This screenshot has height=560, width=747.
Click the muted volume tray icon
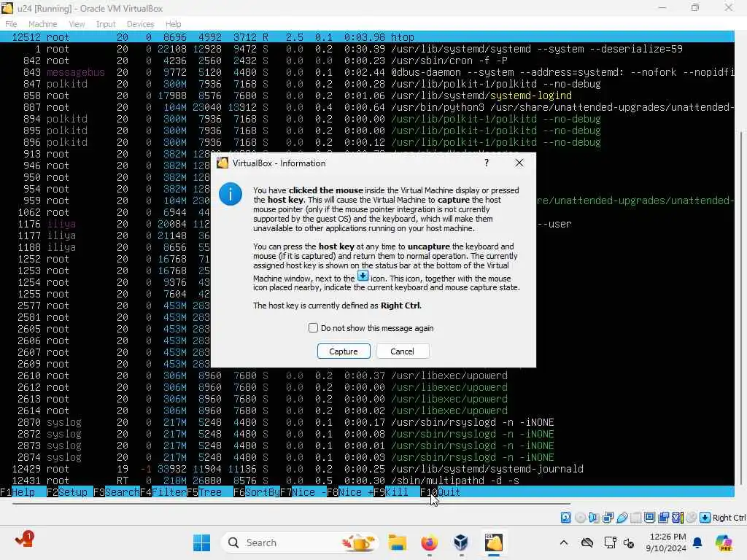point(629,542)
